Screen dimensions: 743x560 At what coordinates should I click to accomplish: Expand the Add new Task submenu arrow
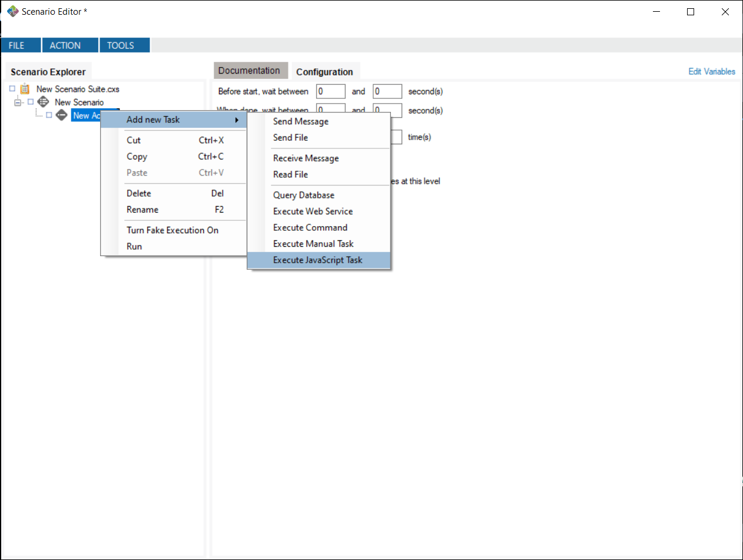(237, 120)
